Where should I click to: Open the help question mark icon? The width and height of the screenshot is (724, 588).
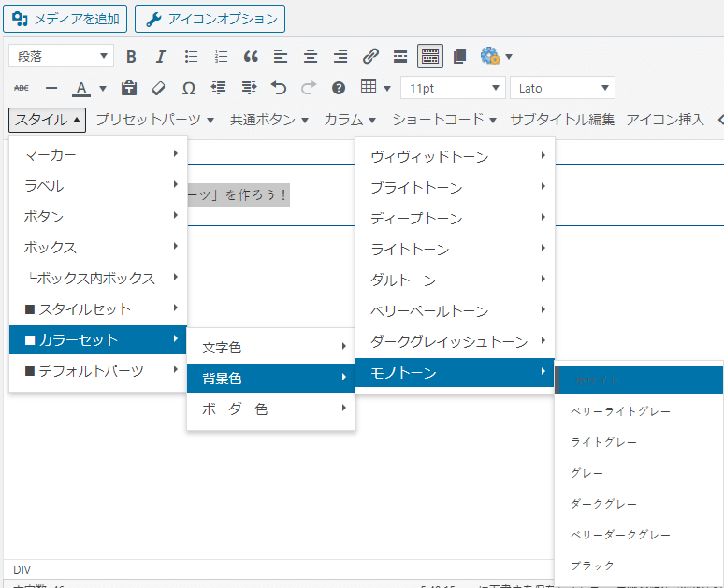pyautogui.click(x=339, y=88)
